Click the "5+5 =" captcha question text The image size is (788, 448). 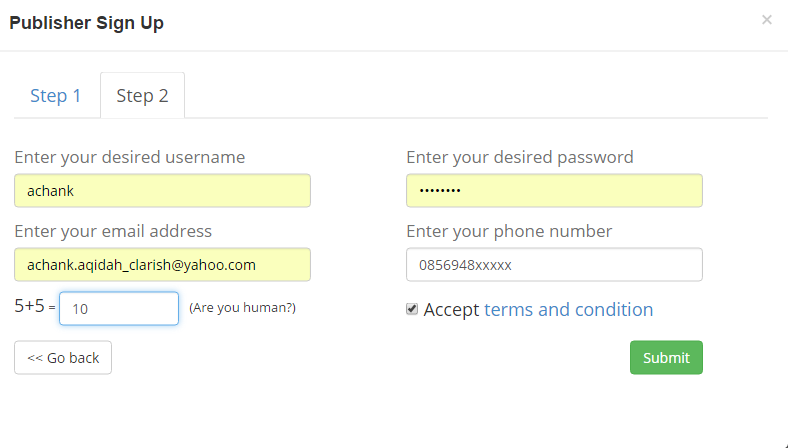coord(34,308)
